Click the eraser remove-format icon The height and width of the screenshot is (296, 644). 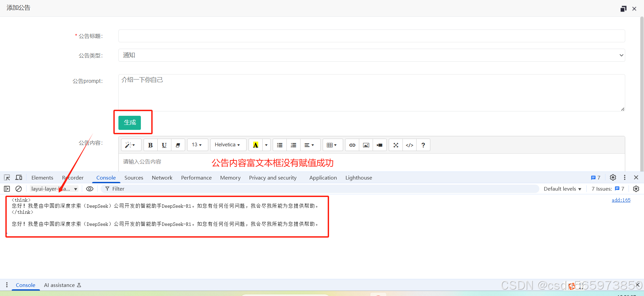pos(178,145)
